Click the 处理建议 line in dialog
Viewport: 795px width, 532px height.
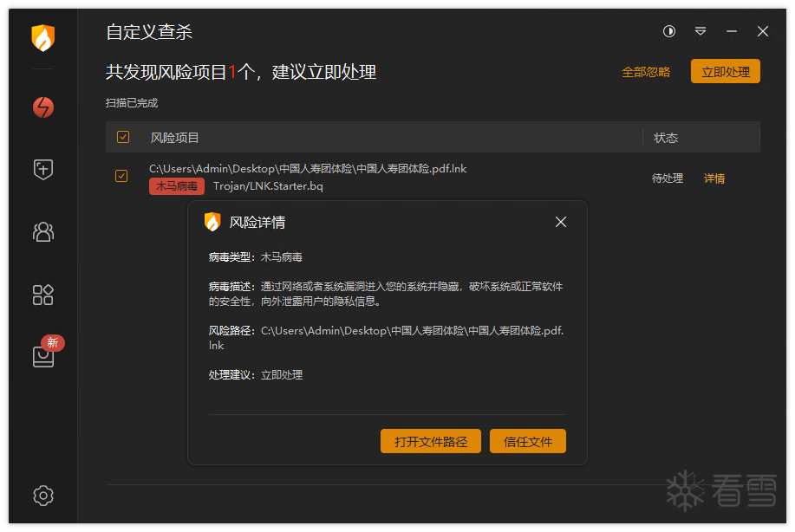tap(256, 375)
